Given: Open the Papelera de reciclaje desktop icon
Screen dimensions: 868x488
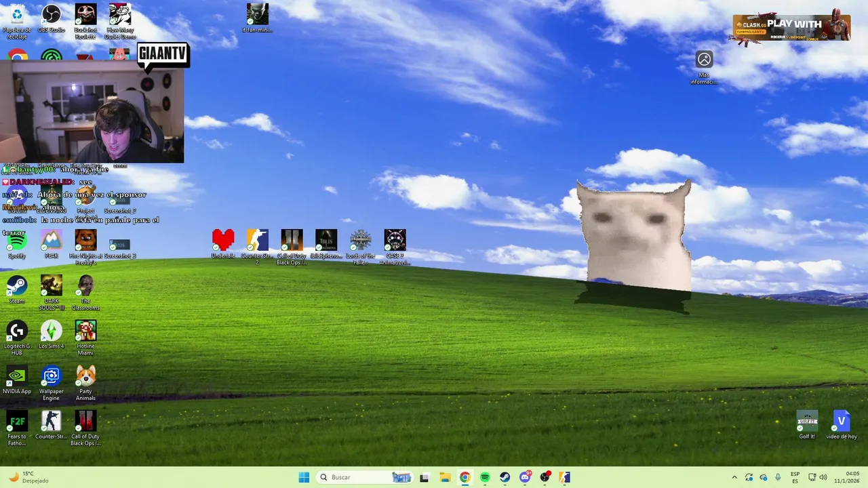Looking at the screenshot, I should [x=17, y=18].
